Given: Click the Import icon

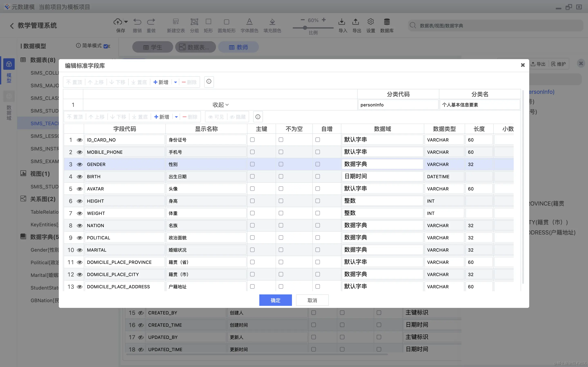Looking at the screenshot, I should [x=342, y=22].
